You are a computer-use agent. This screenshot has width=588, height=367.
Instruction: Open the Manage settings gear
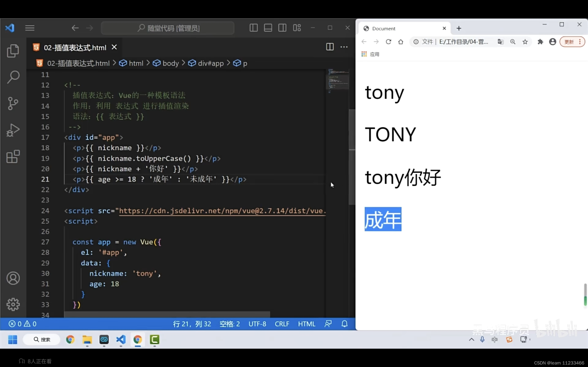pos(13,304)
